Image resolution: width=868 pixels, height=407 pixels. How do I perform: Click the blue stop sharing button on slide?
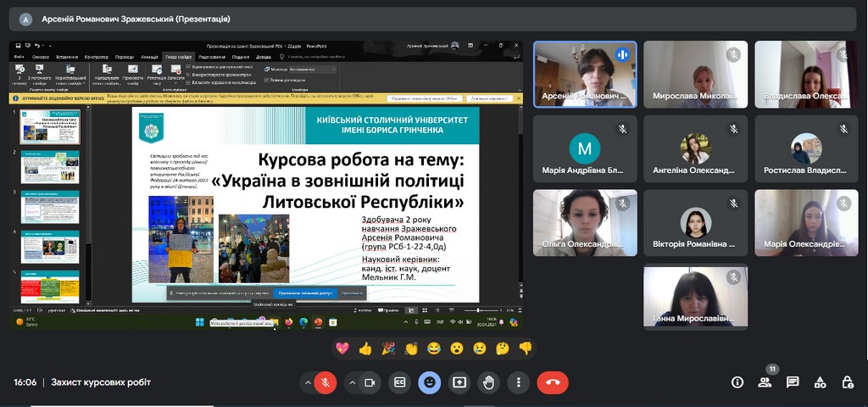pyautogui.click(x=305, y=293)
